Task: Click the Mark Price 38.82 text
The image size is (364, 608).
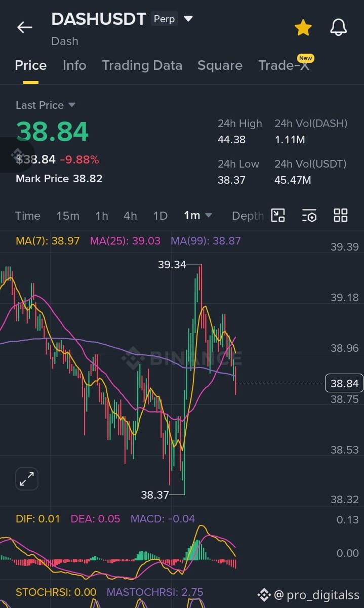Action: [x=59, y=178]
